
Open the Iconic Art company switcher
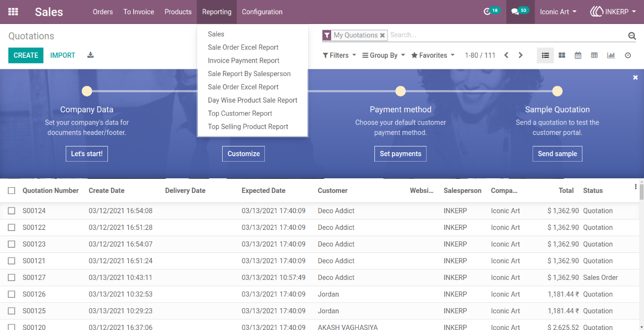(x=558, y=11)
